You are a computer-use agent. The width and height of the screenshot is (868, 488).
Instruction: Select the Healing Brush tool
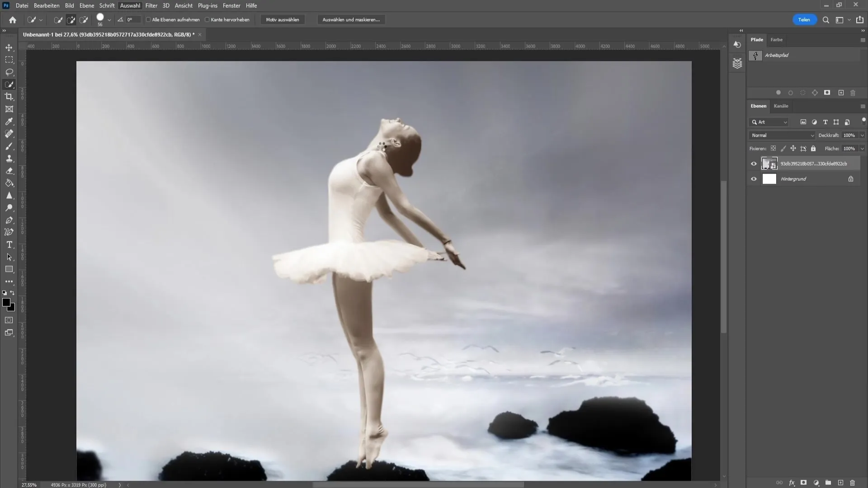(9, 133)
